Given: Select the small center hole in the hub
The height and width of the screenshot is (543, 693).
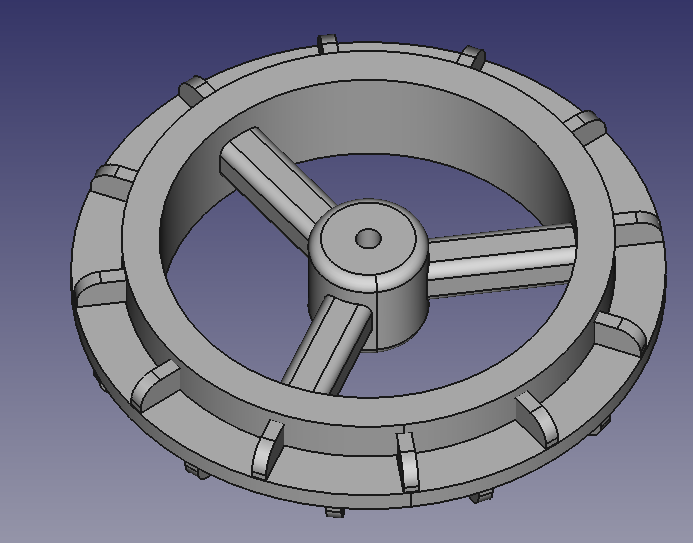Looking at the screenshot, I should click(x=368, y=238).
